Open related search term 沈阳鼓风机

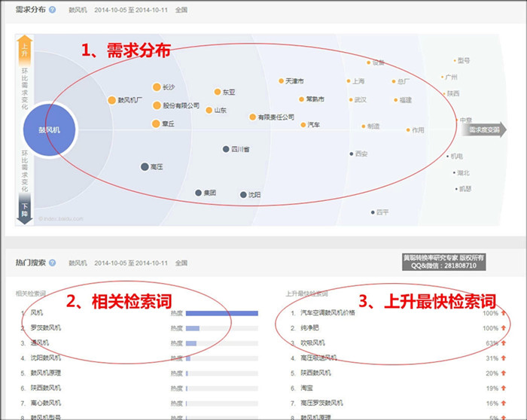[x=46, y=358]
